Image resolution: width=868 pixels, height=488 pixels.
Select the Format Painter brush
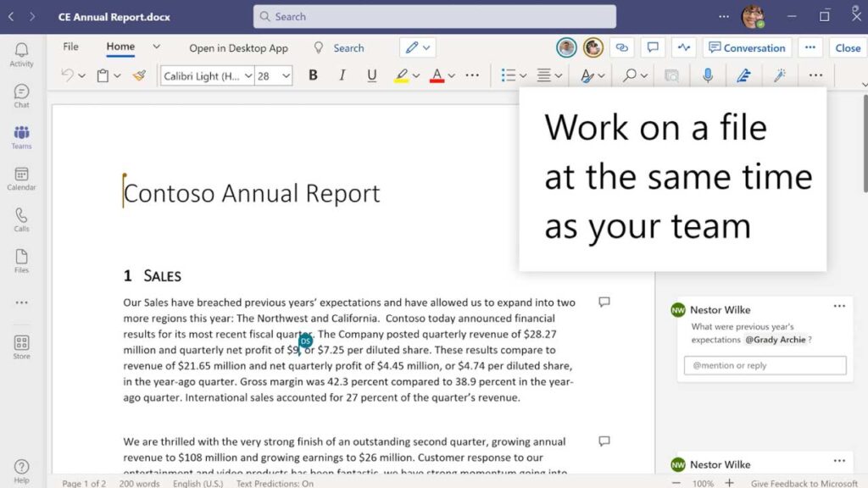coord(140,75)
